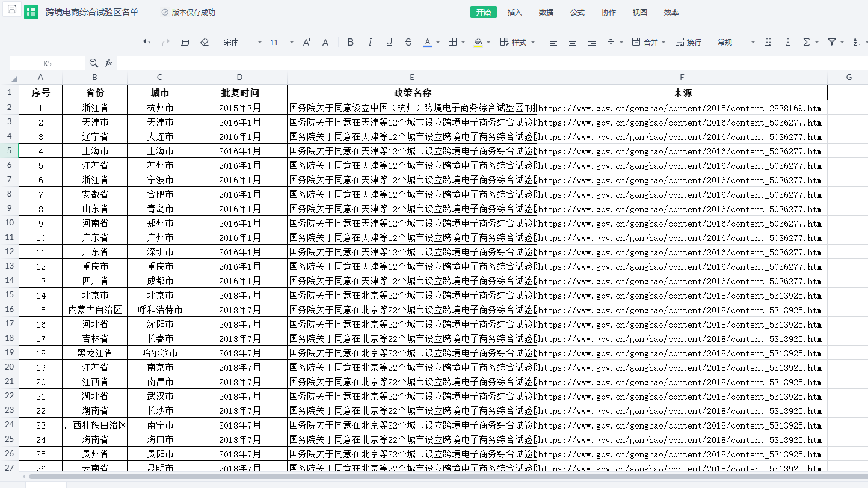Select the format painter tool
The image size is (868, 488).
pos(185,42)
